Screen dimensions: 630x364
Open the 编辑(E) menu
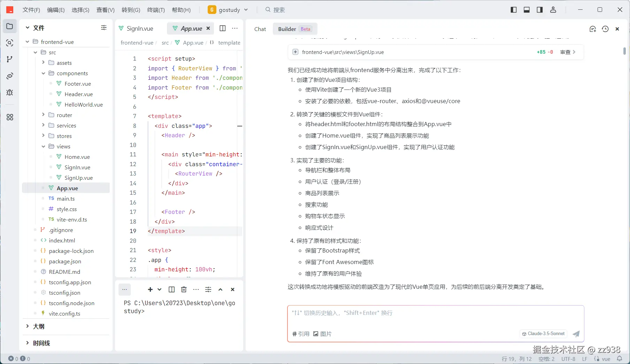[x=56, y=10]
